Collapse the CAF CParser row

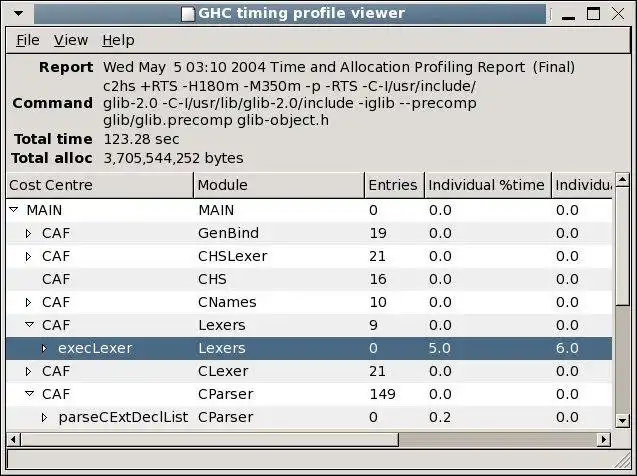tap(29, 394)
